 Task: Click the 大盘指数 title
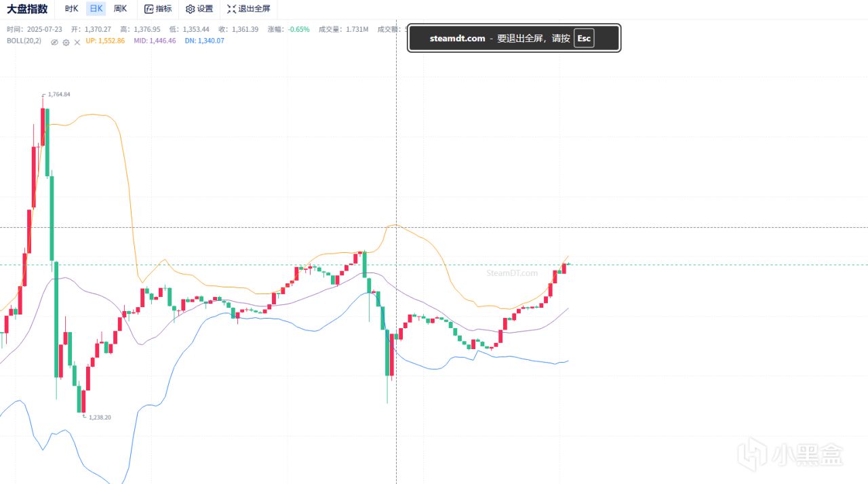[x=27, y=9]
